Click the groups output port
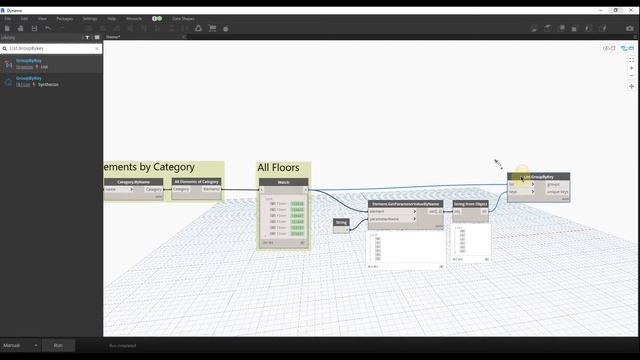This screenshot has width=640, height=360. 558,184
